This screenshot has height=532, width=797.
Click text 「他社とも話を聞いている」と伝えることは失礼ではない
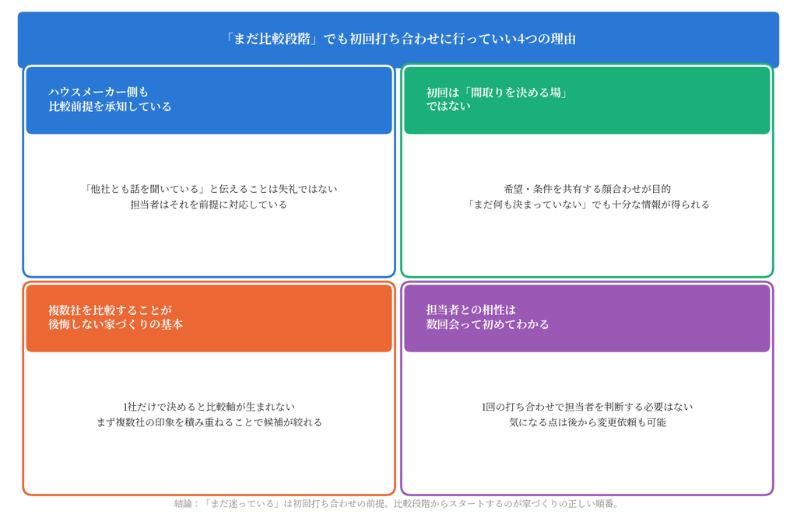pyautogui.click(x=209, y=189)
